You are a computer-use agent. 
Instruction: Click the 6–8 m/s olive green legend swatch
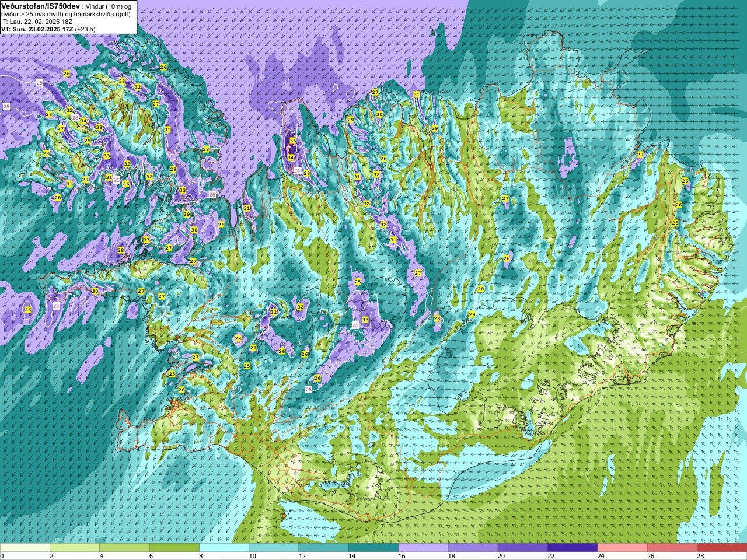(x=174, y=548)
